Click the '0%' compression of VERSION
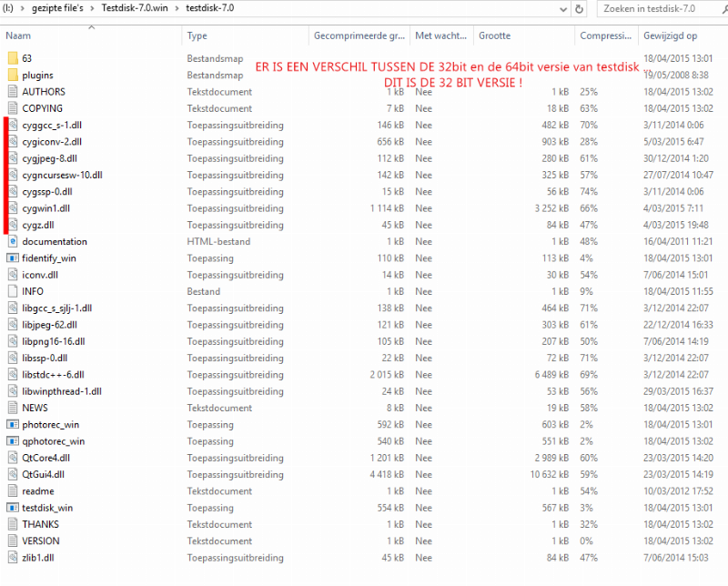Viewport: 728px width, 586px height. coord(586,541)
